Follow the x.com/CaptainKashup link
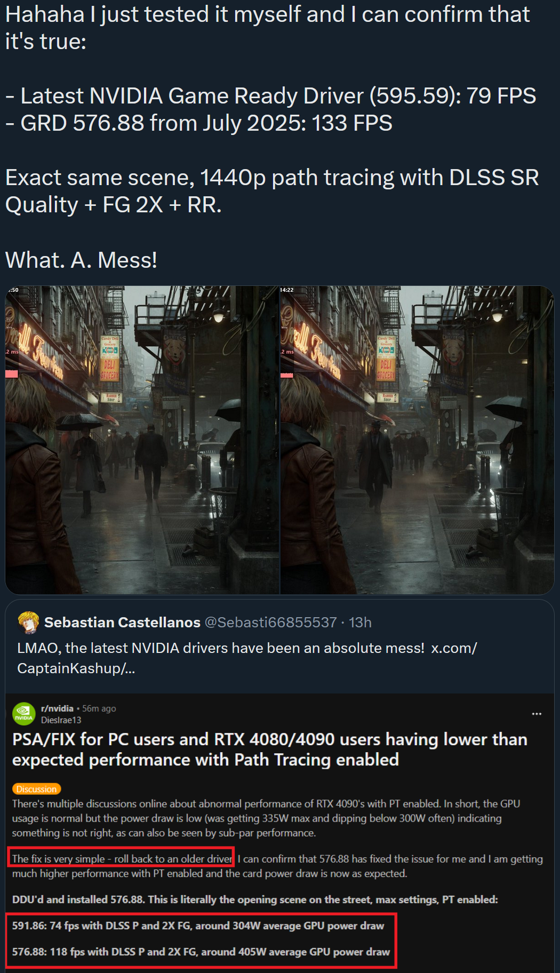Image resolution: width=560 pixels, height=973 pixels. [x=247, y=658]
